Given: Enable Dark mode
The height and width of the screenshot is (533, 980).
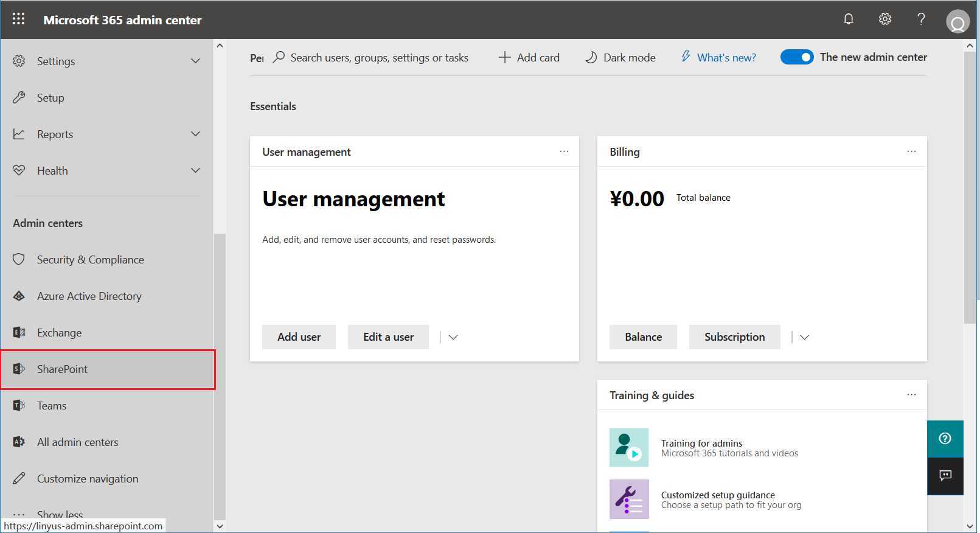Looking at the screenshot, I should (x=620, y=57).
